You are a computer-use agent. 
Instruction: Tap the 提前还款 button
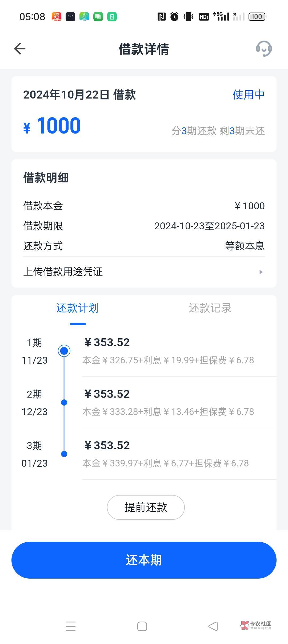146,507
